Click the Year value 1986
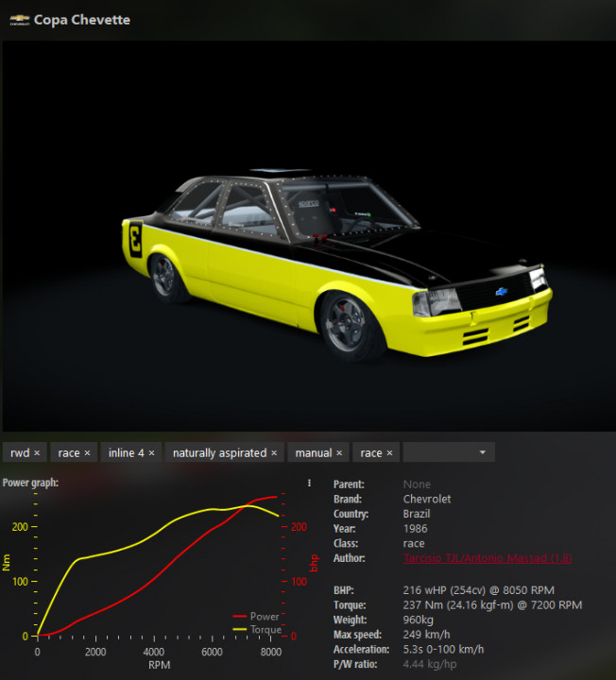This screenshot has width=616, height=680. pyautogui.click(x=415, y=529)
